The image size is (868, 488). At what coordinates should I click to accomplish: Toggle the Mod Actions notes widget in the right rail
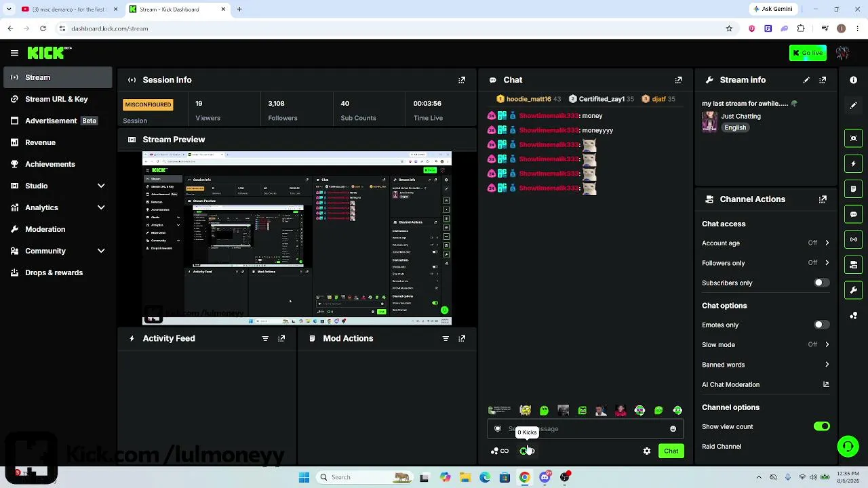coord(853,188)
